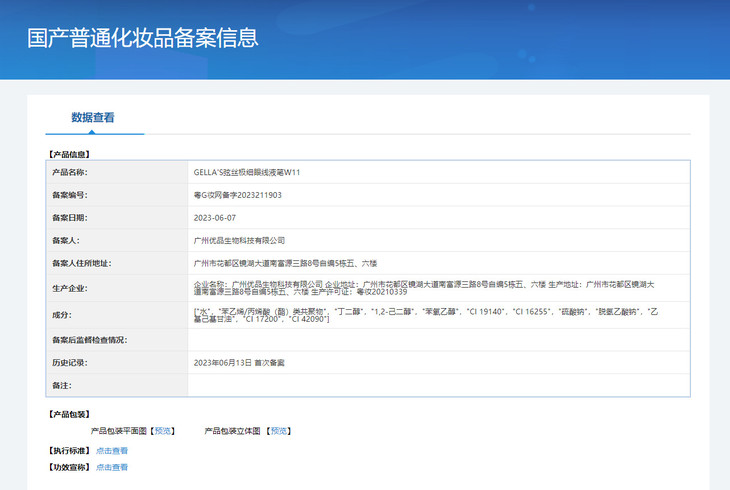Click the empty 备案后监督检查情况 value cell
The height and width of the screenshot is (490, 730).
click(438, 340)
